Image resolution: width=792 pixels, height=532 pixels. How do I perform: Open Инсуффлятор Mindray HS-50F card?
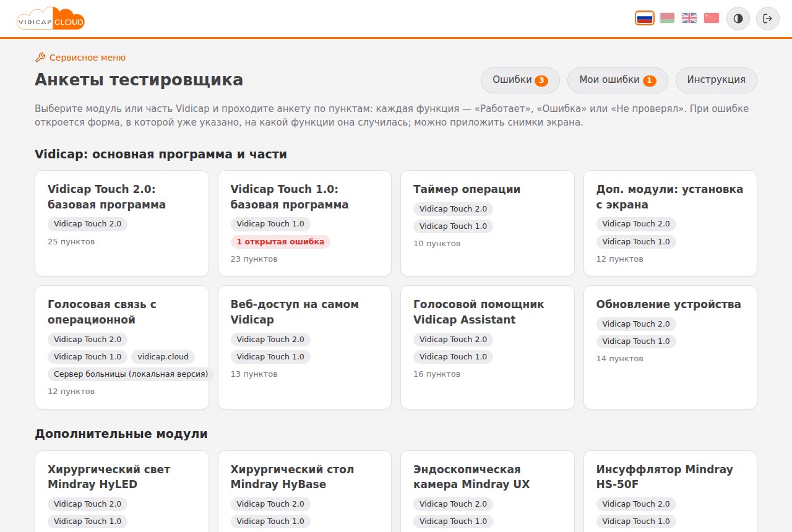[x=670, y=491]
